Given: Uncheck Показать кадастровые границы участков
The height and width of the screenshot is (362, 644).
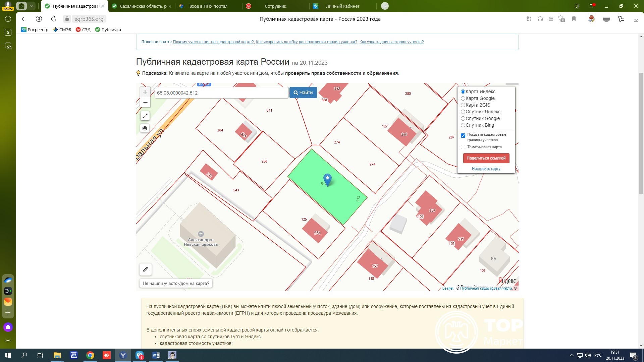Looking at the screenshot, I should [463, 135].
